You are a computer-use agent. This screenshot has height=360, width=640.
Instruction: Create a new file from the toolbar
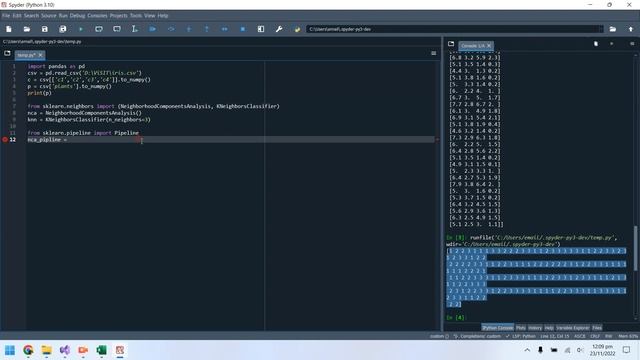click(9, 29)
